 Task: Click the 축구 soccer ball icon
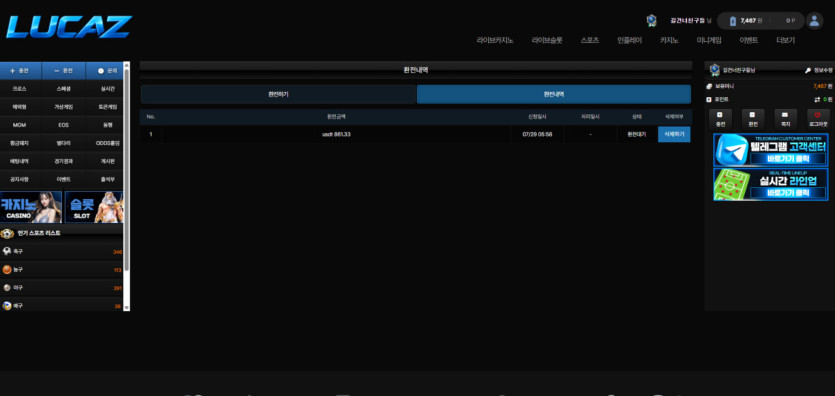[7, 251]
